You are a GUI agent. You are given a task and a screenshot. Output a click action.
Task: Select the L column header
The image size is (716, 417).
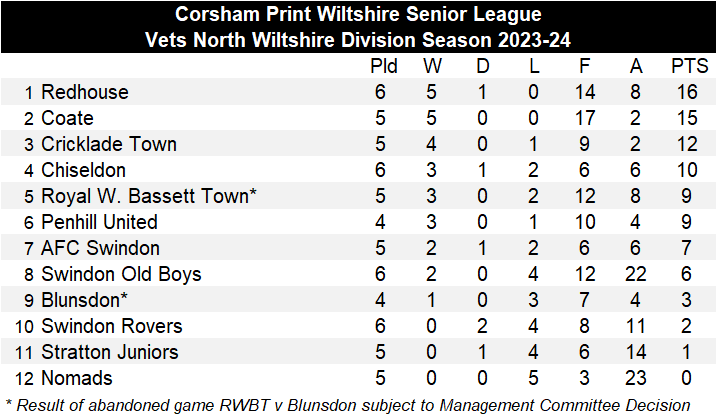pyautogui.click(x=534, y=67)
